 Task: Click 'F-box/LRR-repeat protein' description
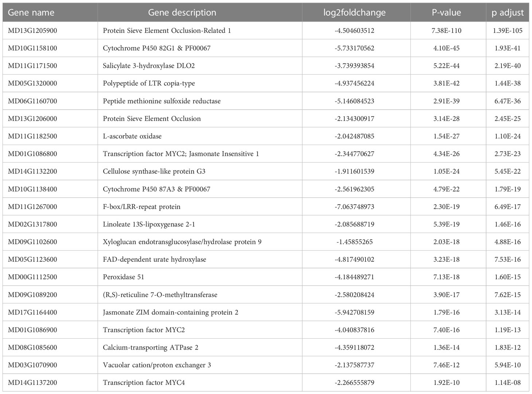click(x=142, y=207)
